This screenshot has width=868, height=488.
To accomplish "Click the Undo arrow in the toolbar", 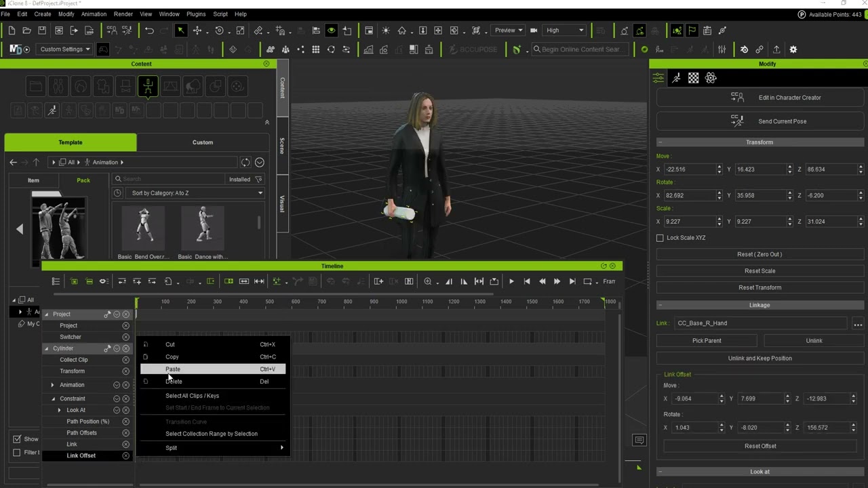I will [x=149, y=30].
